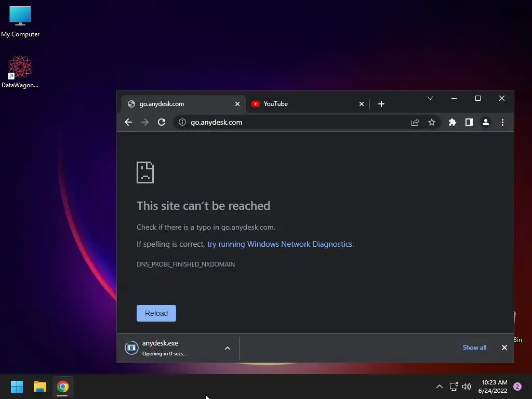The width and height of the screenshot is (532, 399).
Task: Open network status tray icon
Action: click(454, 387)
